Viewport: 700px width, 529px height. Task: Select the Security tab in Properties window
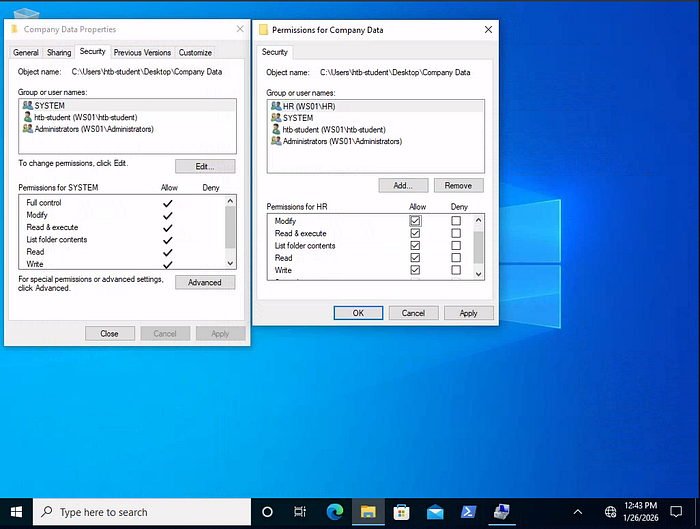92,51
